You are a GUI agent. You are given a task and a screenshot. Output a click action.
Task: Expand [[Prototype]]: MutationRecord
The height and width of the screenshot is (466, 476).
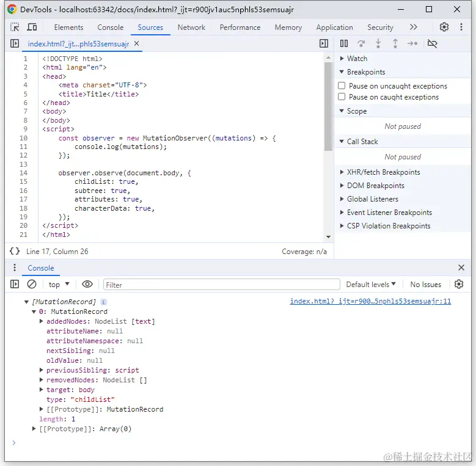pyautogui.click(x=42, y=409)
